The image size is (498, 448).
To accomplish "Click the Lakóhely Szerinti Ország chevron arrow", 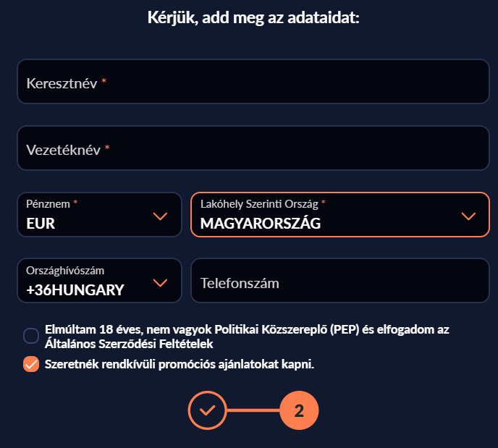I will 468,216.
